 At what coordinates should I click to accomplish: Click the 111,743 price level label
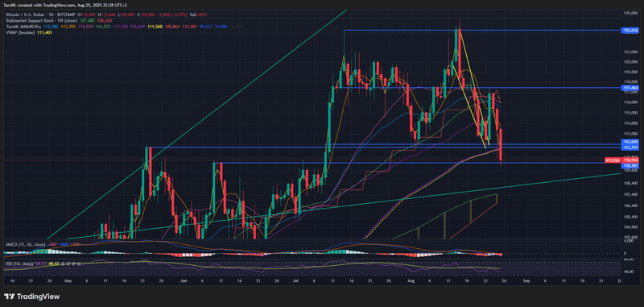(630, 147)
